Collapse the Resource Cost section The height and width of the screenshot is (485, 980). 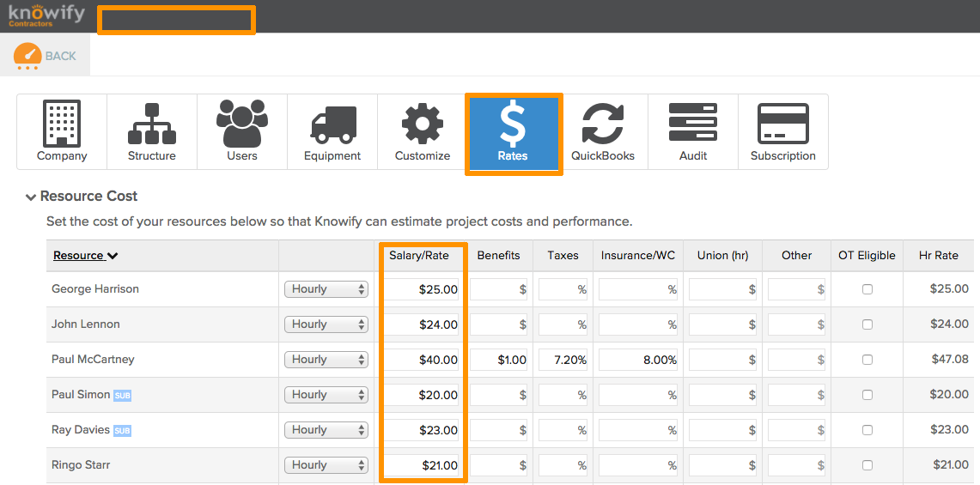(32, 197)
